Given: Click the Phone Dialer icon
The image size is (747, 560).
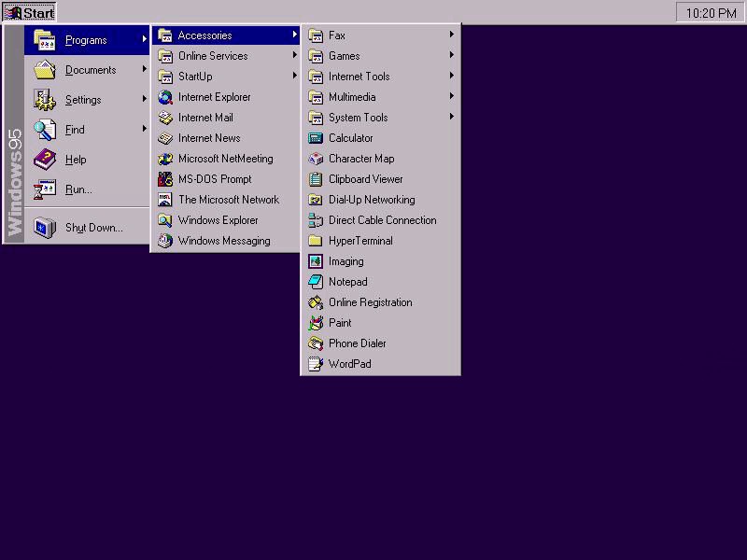Looking at the screenshot, I should tap(316, 343).
